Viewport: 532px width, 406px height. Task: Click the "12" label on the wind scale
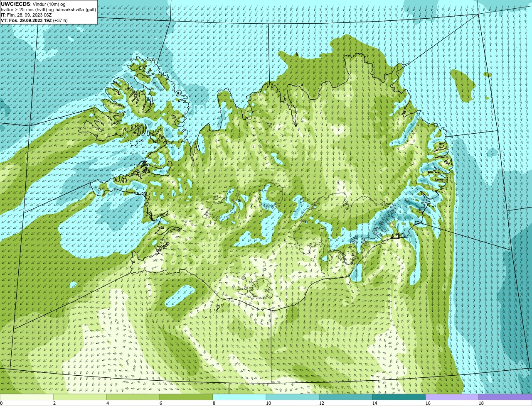pyautogui.click(x=321, y=403)
